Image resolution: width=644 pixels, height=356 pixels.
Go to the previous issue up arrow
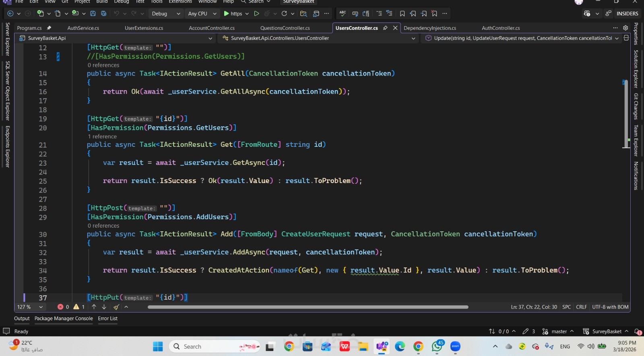coord(94,307)
